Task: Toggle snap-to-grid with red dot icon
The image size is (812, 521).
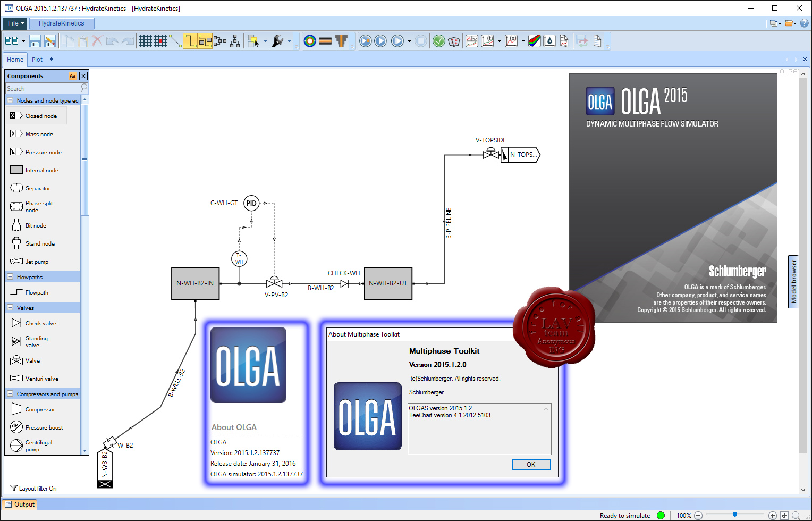Action: [x=160, y=41]
